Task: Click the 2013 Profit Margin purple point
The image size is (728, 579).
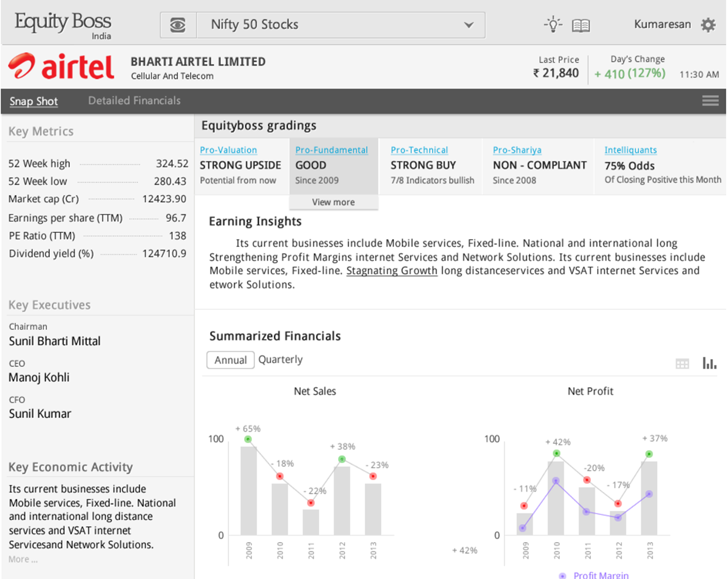Action: pos(649,494)
